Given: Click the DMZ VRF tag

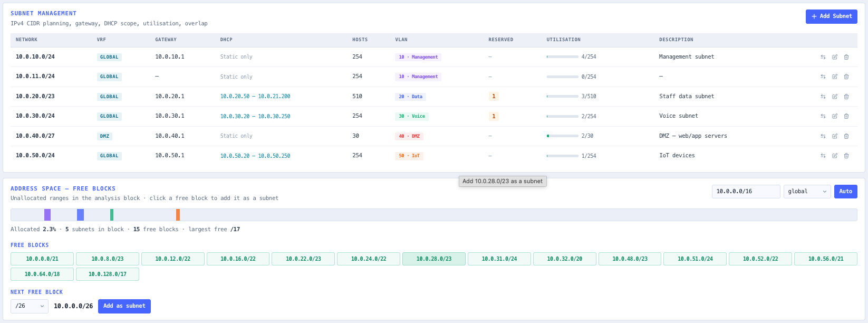Looking at the screenshot, I should tap(104, 136).
